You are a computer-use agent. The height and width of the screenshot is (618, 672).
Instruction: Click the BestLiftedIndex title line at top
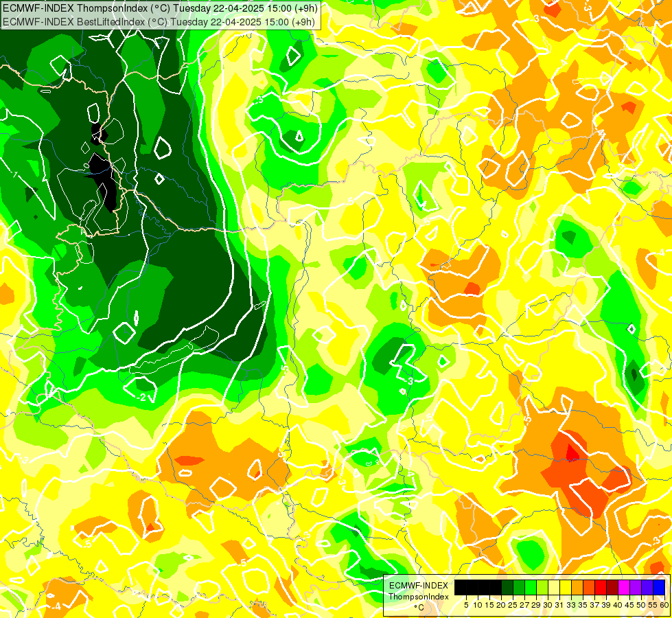(x=159, y=21)
